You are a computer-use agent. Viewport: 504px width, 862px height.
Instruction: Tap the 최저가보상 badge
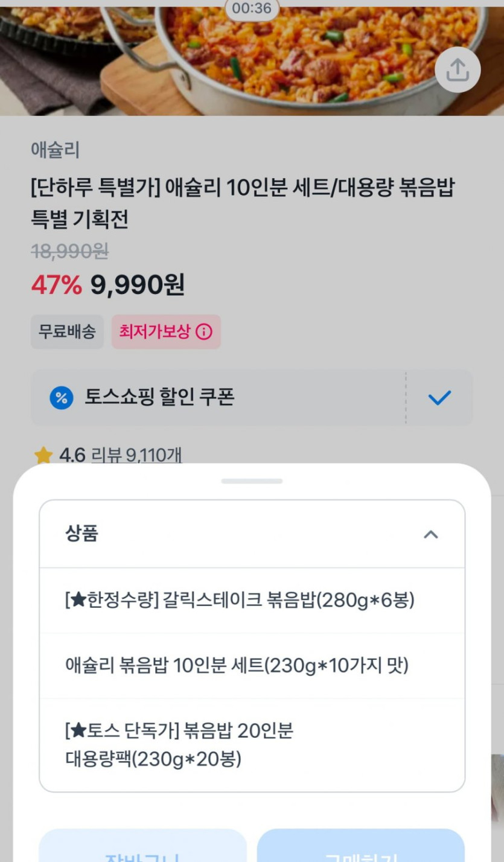(155, 331)
